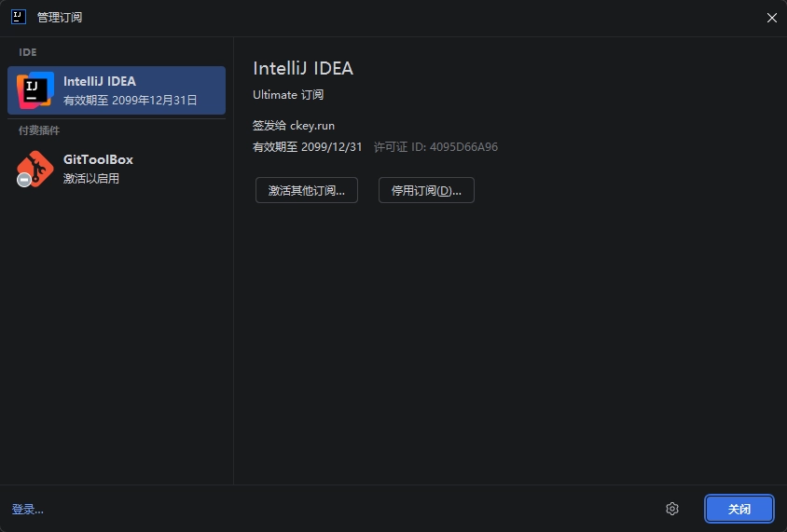Click the IntelliJ IDEA heading in details pane
787x532 pixels.
(303, 68)
